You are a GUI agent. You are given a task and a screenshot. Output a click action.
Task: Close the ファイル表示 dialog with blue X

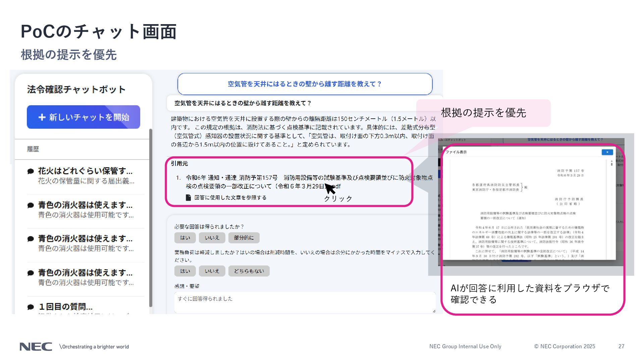pos(607,152)
